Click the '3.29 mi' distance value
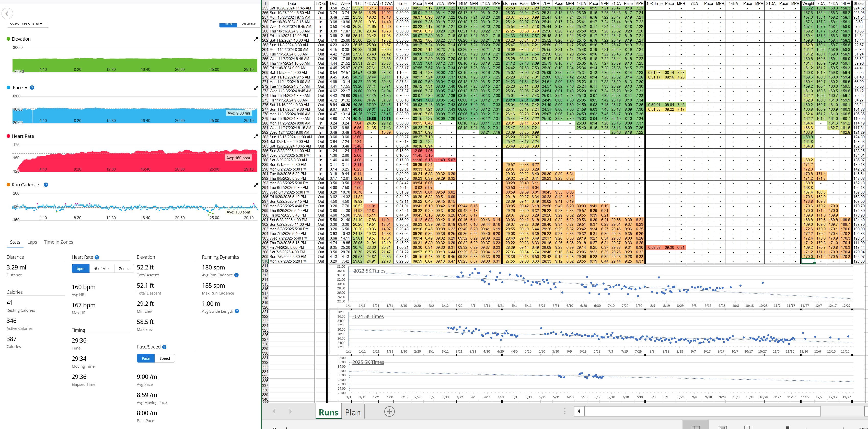The height and width of the screenshot is (429, 868). (x=16, y=267)
